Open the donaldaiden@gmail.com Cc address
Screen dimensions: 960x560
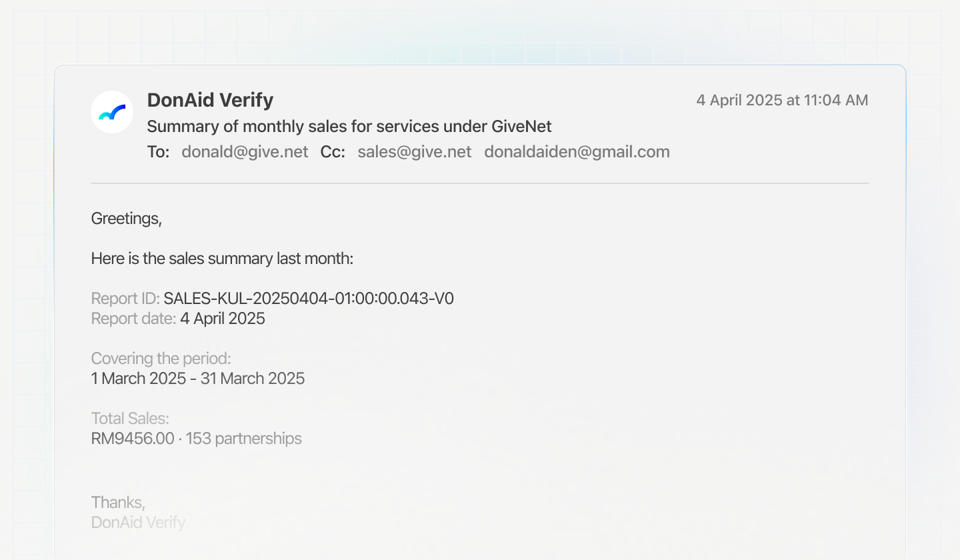[x=577, y=152]
